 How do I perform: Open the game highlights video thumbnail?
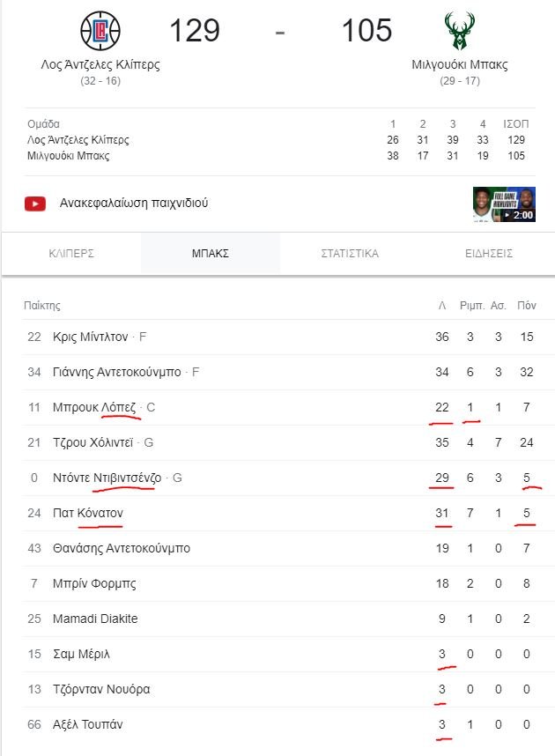pos(504,204)
